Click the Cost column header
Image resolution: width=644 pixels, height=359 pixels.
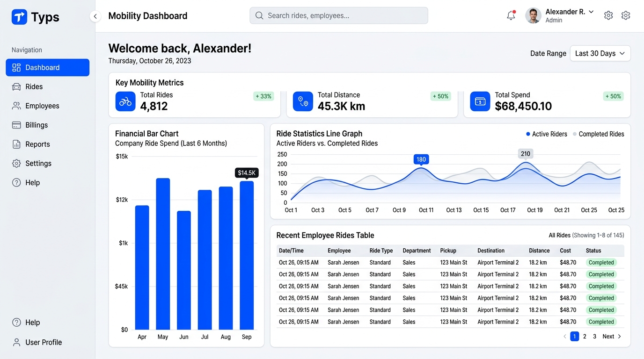pos(565,251)
